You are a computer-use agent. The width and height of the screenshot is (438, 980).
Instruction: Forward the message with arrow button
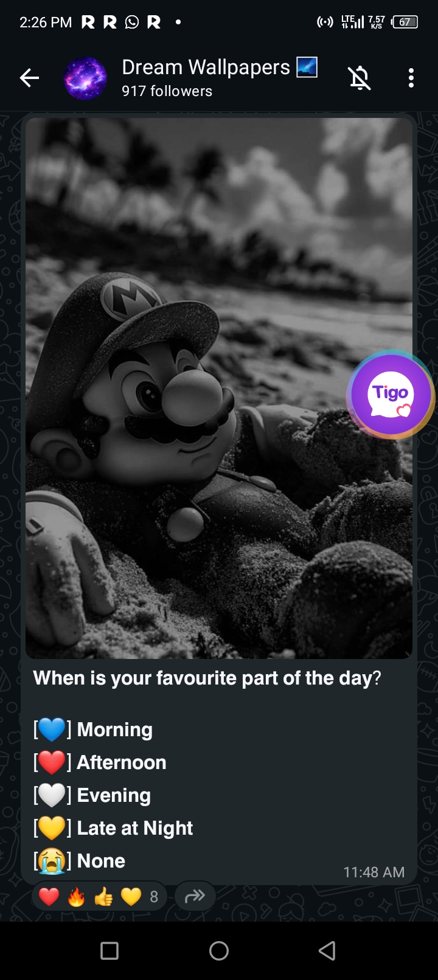195,896
